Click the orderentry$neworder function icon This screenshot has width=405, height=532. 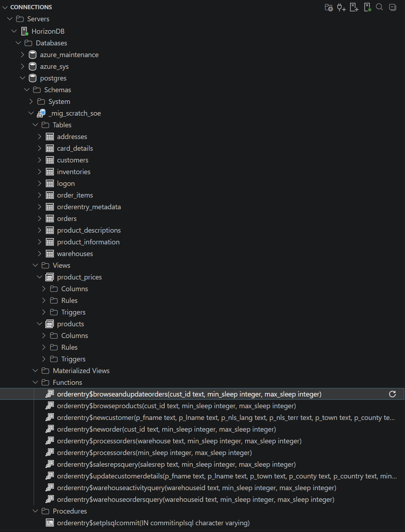(50, 429)
